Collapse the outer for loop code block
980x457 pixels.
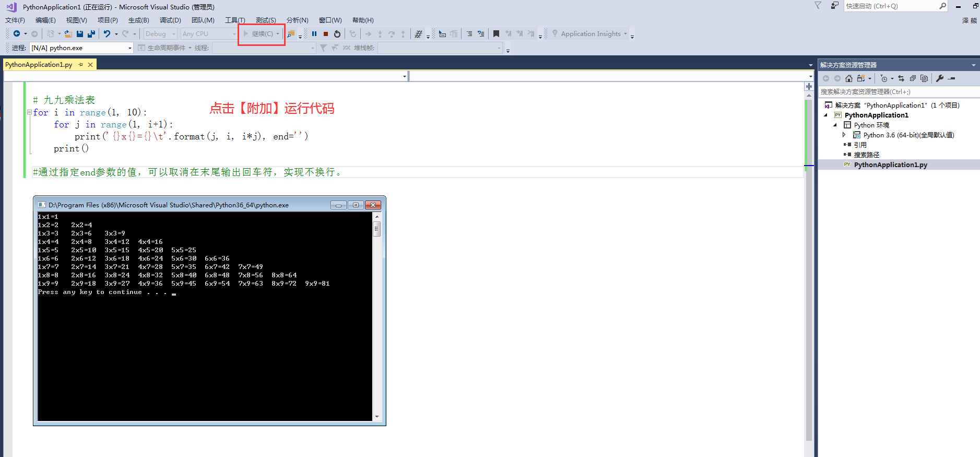click(x=30, y=112)
